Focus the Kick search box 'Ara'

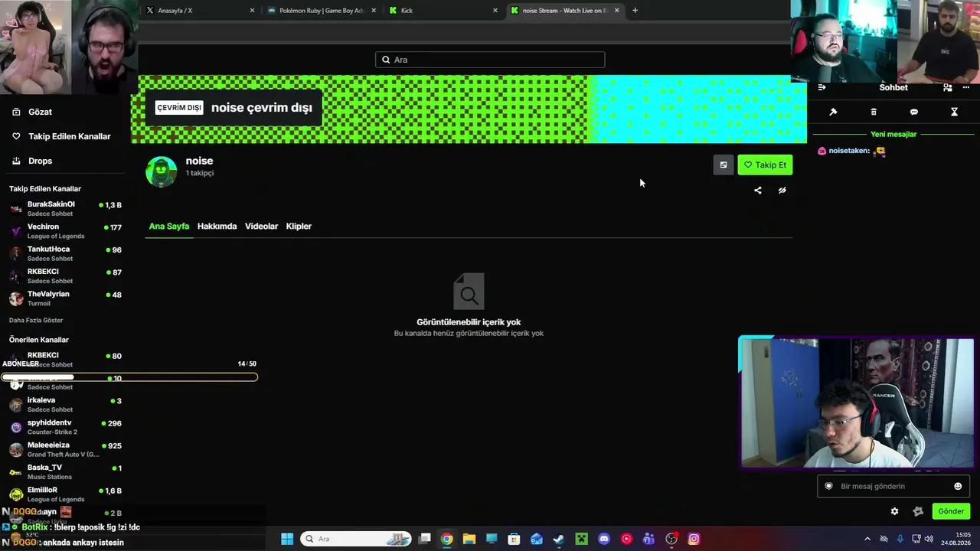490,60
